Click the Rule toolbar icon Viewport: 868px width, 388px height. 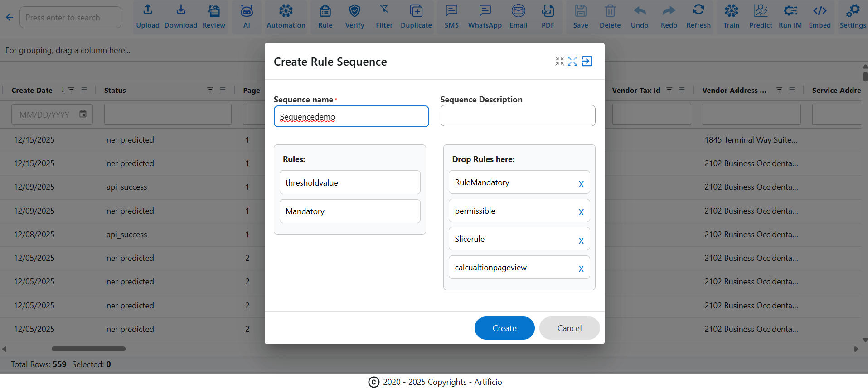(325, 10)
